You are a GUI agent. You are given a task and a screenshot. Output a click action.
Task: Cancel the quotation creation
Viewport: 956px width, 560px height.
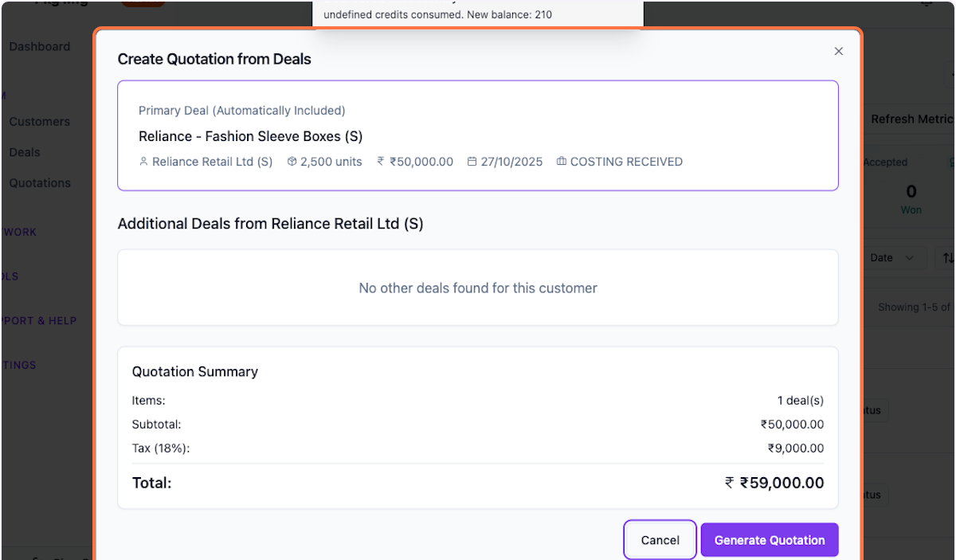(660, 539)
